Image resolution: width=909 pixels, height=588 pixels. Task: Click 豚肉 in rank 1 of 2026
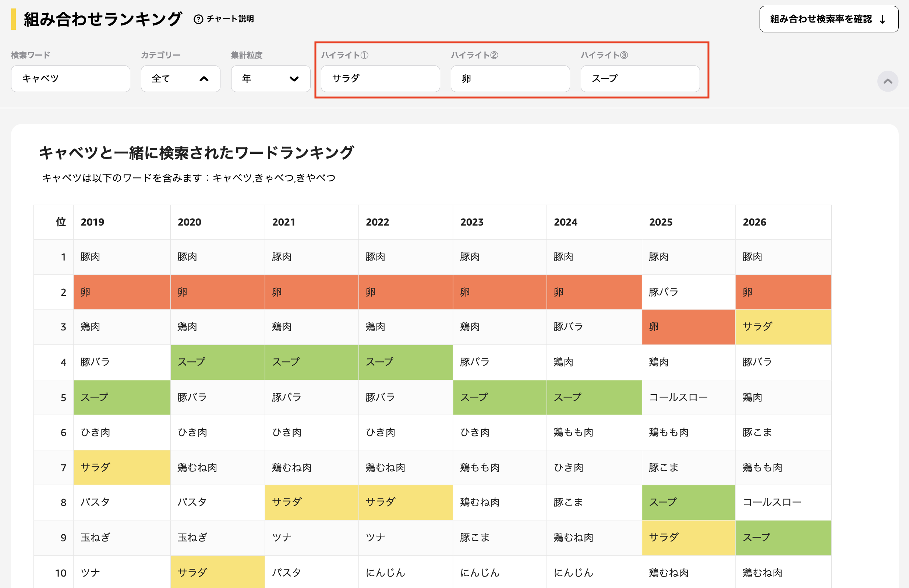[753, 257]
